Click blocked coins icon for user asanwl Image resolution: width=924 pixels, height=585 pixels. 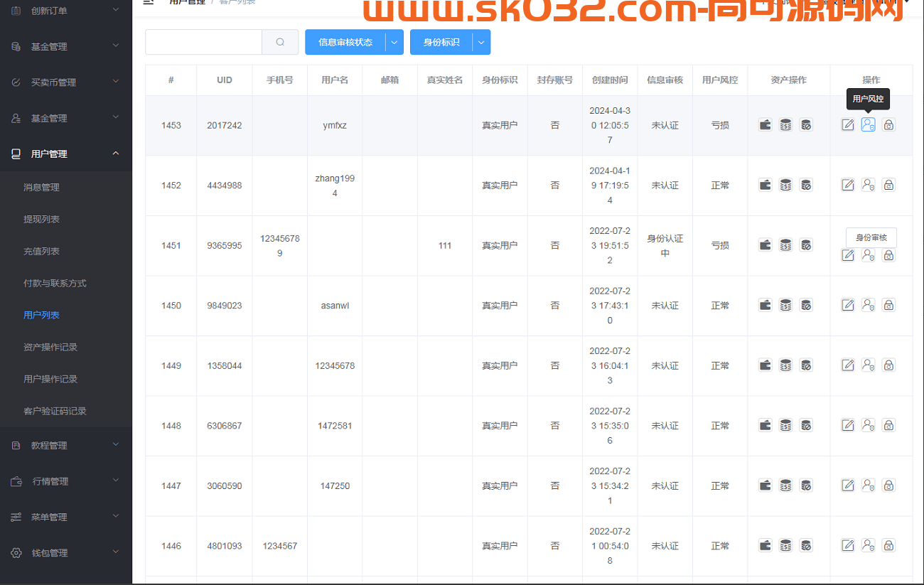806,306
